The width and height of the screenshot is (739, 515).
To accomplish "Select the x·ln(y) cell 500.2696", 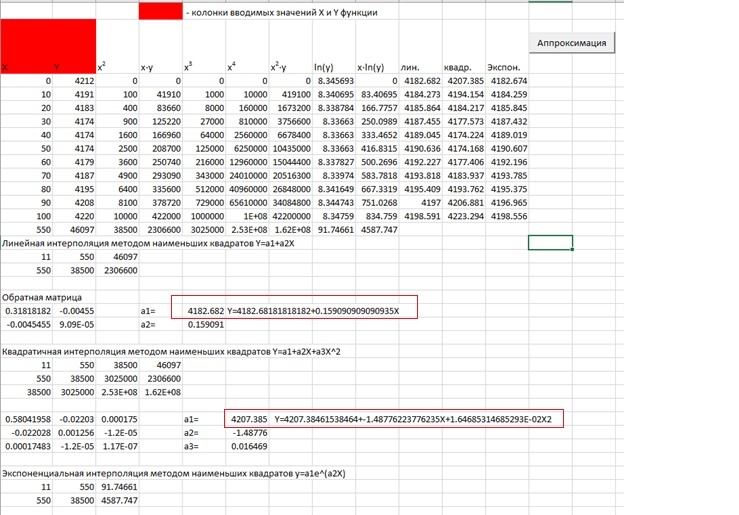I will (377, 162).
